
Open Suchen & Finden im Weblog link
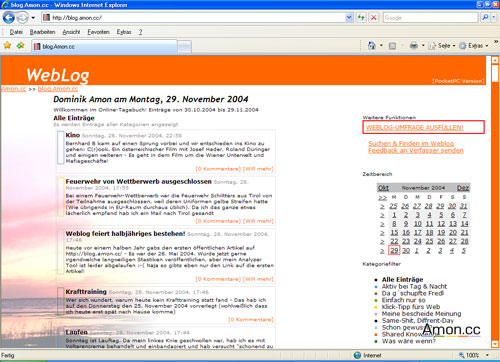point(411,143)
